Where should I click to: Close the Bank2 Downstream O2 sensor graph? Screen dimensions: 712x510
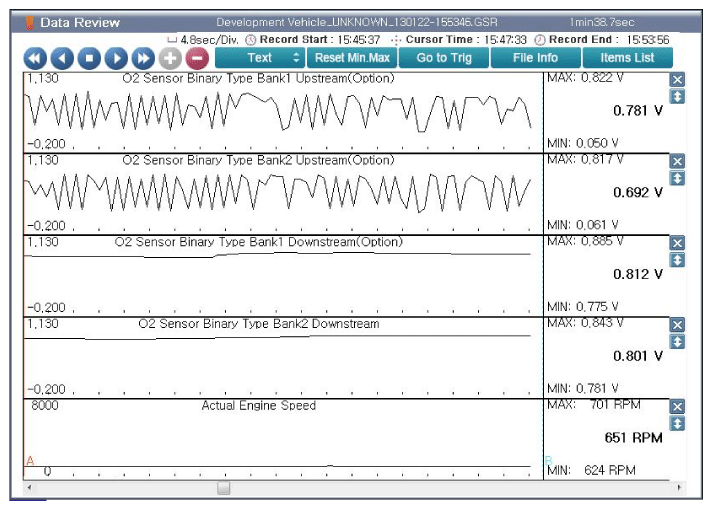click(x=677, y=325)
